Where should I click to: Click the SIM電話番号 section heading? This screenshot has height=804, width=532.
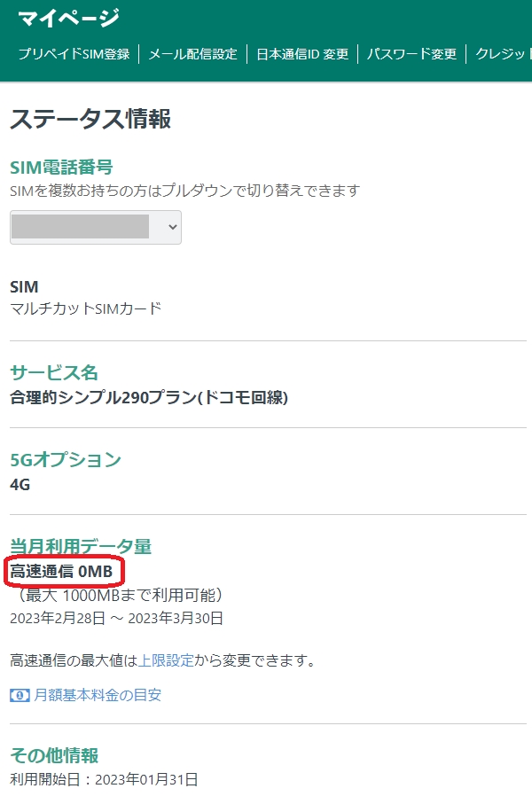click(61, 167)
